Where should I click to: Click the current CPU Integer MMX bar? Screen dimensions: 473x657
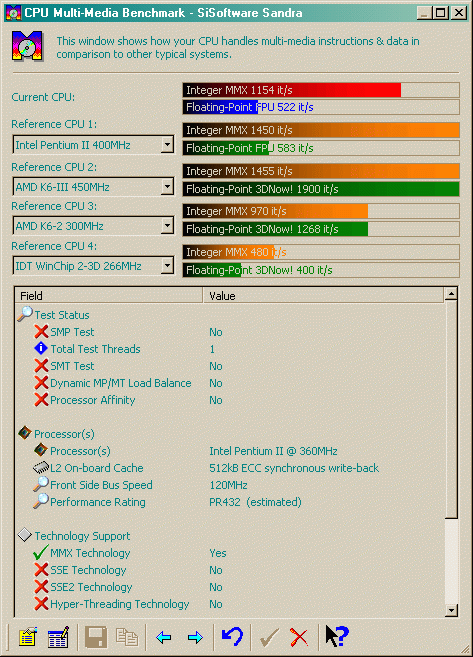point(321,90)
